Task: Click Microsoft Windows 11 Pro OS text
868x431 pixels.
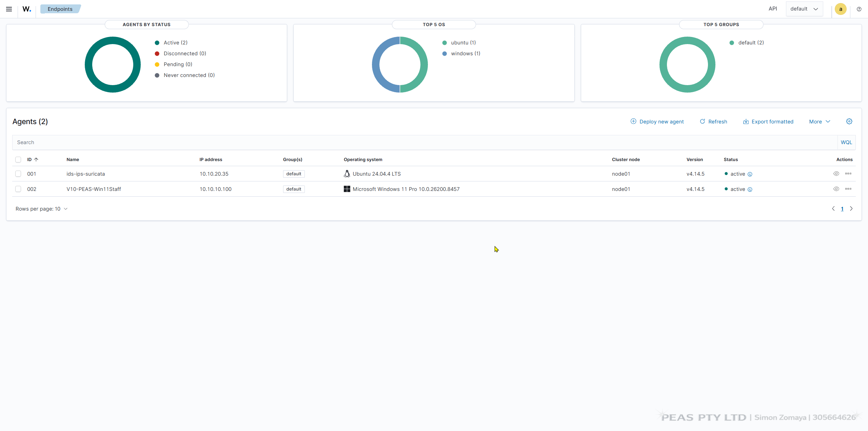Action: [x=406, y=189]
